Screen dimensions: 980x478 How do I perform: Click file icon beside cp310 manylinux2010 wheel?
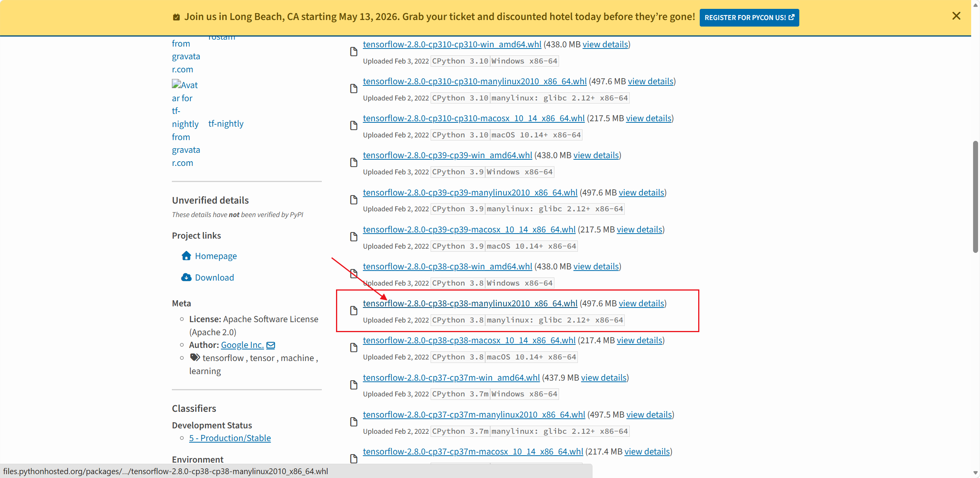pyautogui.click(x=354, y=89)
